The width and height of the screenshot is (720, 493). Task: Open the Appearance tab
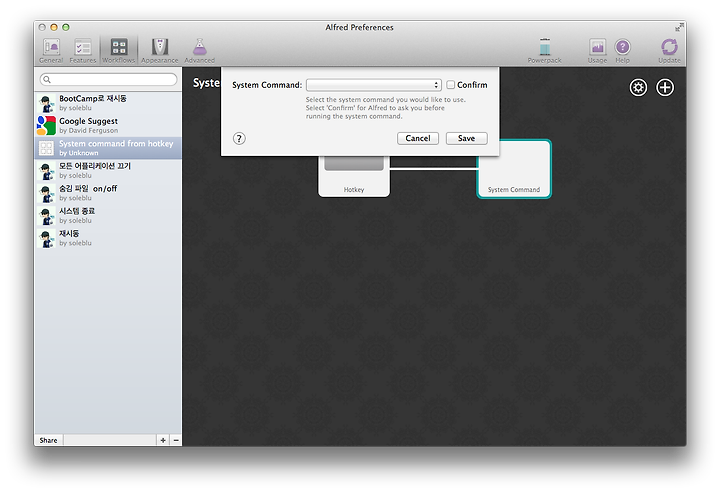[159, 50]
